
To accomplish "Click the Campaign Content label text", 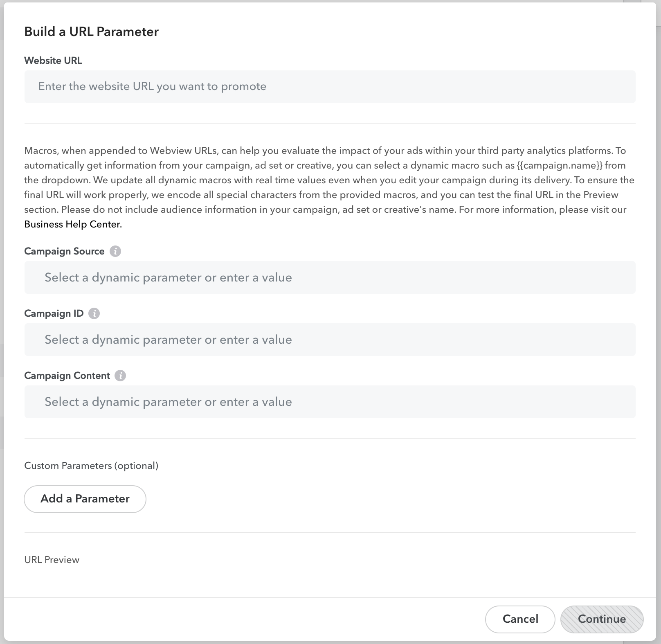I will (x=67, y=376).
